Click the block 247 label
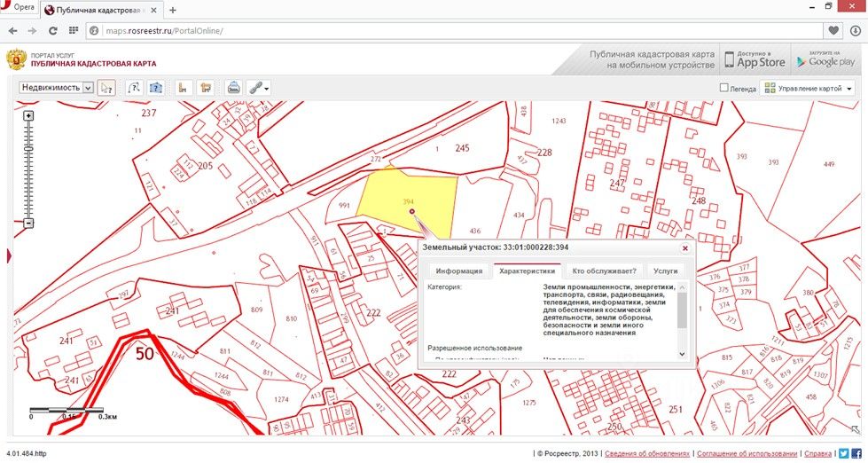 (617, 184)
